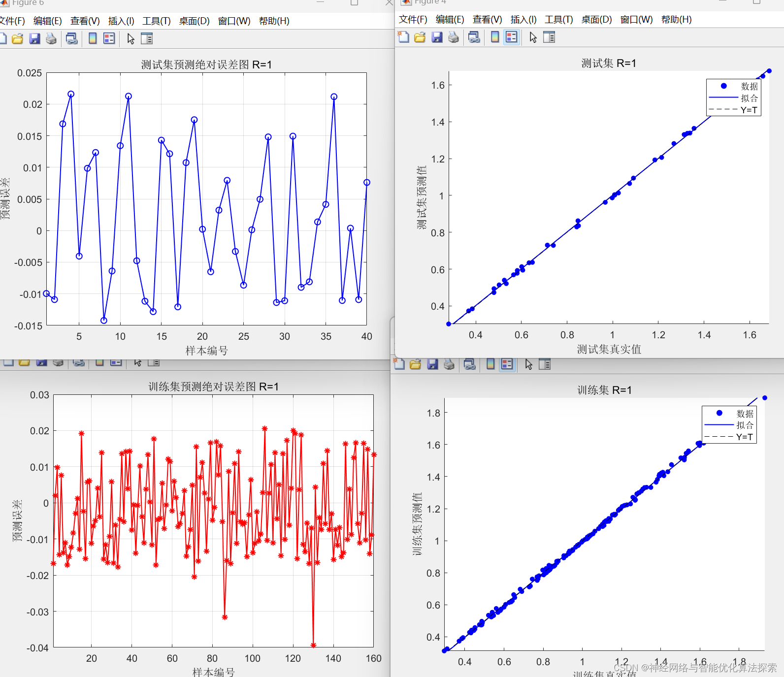The image size is (784, 677).
Task: Open 工具(T) menu in Figure 4
Action: point(559,20)
